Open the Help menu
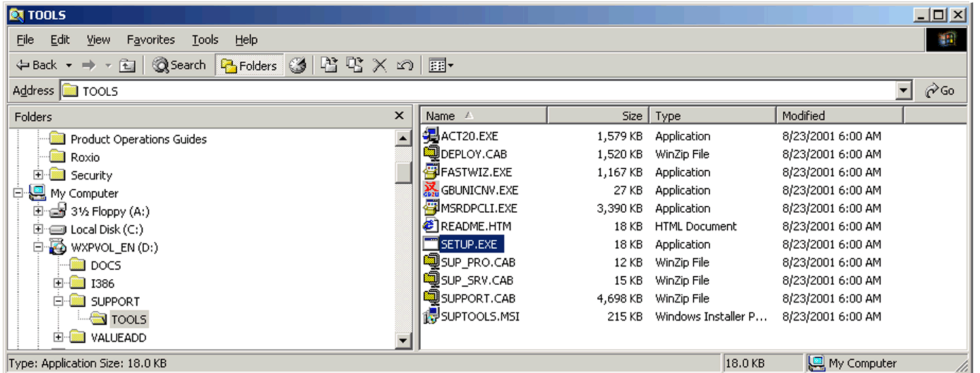 [246, 39]
